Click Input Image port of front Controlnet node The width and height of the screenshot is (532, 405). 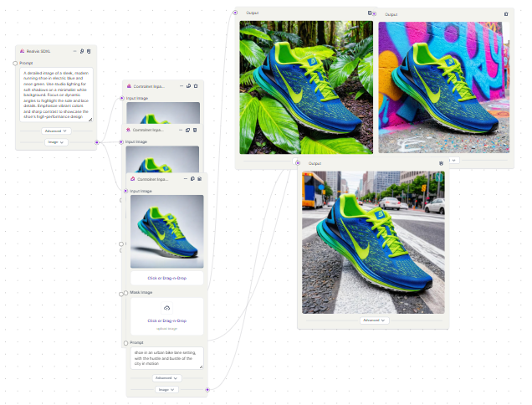(x=125, y=191)
